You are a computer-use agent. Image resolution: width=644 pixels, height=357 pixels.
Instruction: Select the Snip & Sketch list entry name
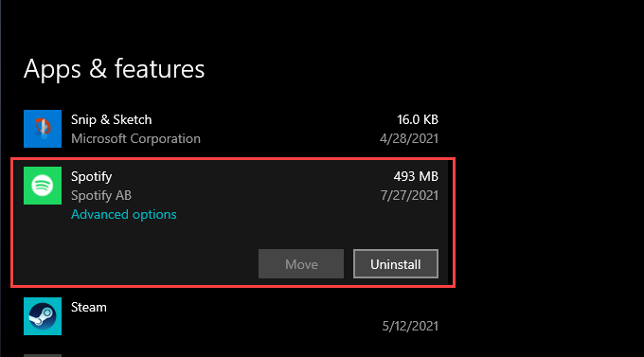click(x=112, y=119)
